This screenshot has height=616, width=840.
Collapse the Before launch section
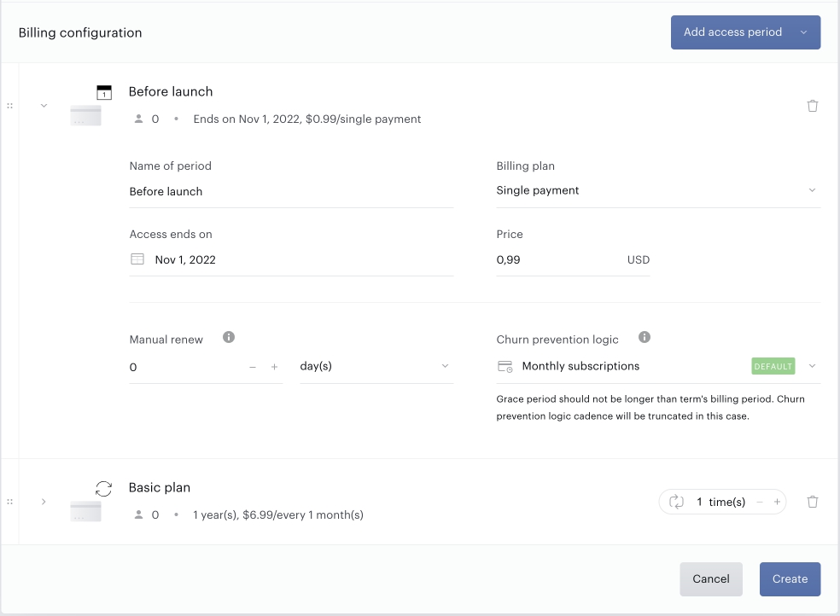click(44, 106)
